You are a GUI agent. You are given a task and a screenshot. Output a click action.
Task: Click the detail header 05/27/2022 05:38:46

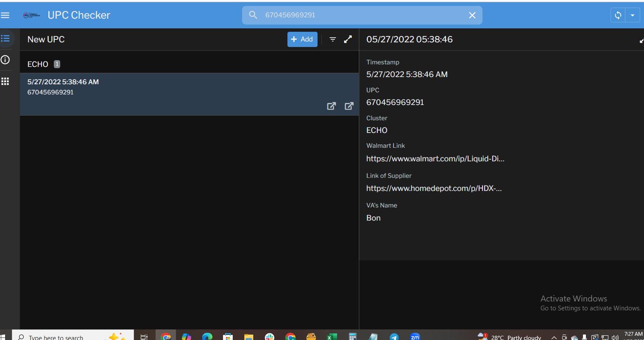click(x=410, y=39)
